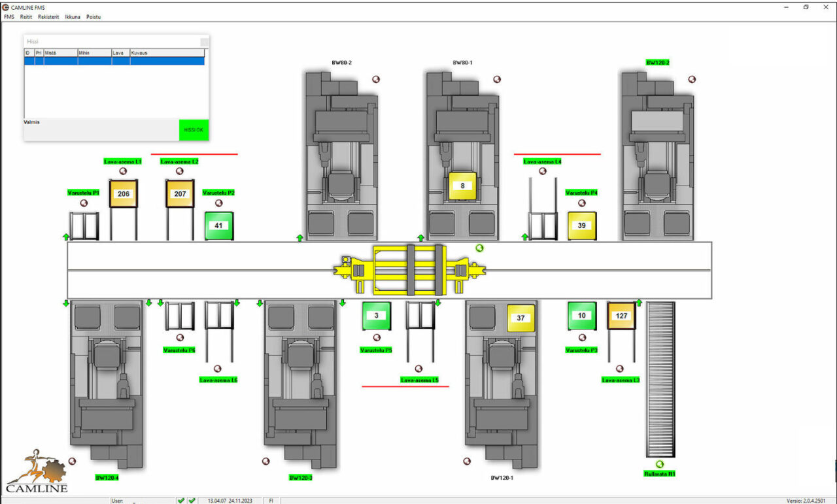The image size is (837, 504).
Task: Select green pallet 41 at Varustelu P2
Action: coord(219,226)
